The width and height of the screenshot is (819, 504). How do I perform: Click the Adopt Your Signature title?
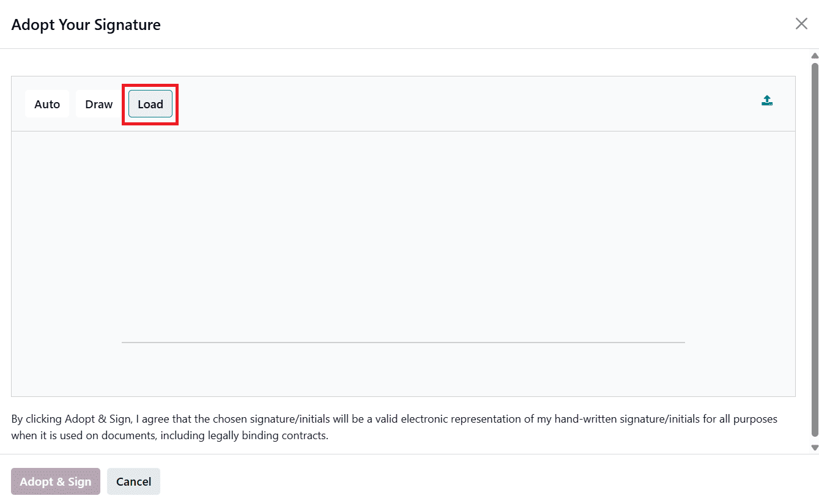pos(86,24)
